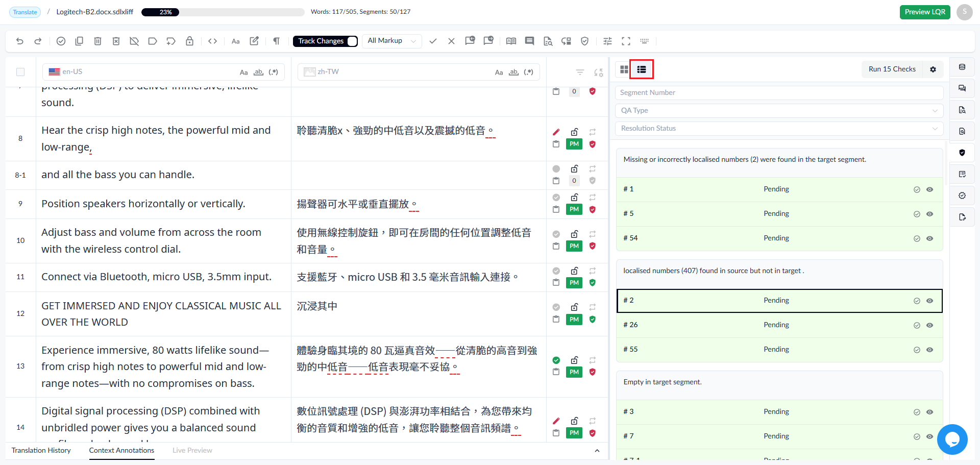Switch QA panel to grid view
This screenshot has width=980, height=465.
pos(624,69)
